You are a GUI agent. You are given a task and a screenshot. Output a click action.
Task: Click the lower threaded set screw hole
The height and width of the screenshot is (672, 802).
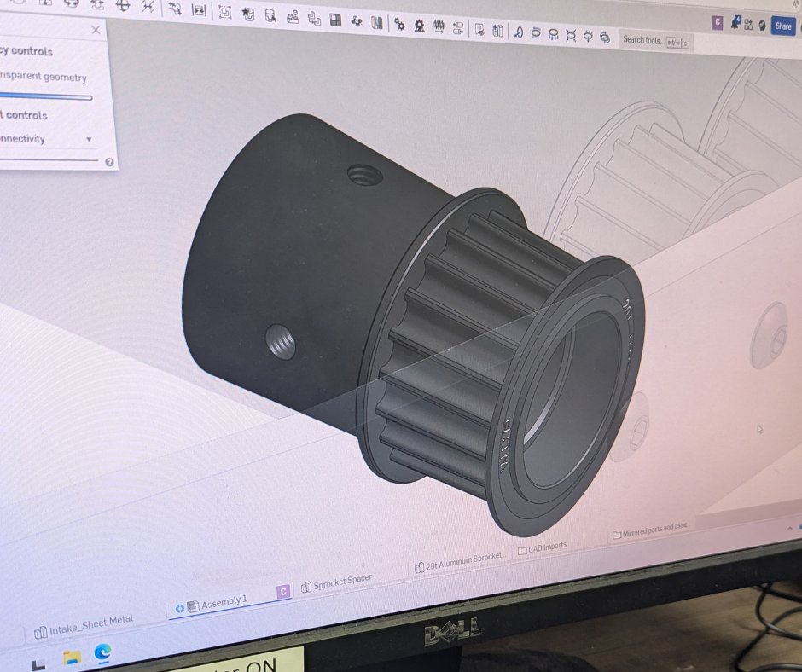pos(281,341)
